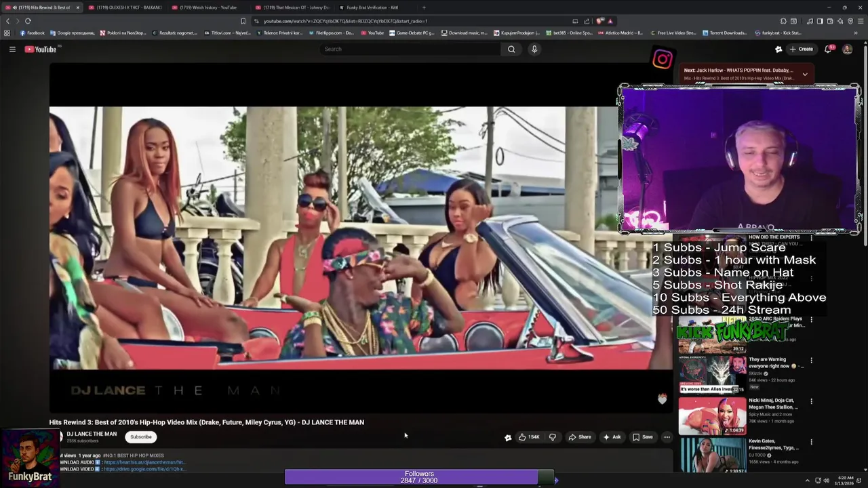Click the Hits Rewind 3 video title text
868x488 pixels.
pos(206,422)
